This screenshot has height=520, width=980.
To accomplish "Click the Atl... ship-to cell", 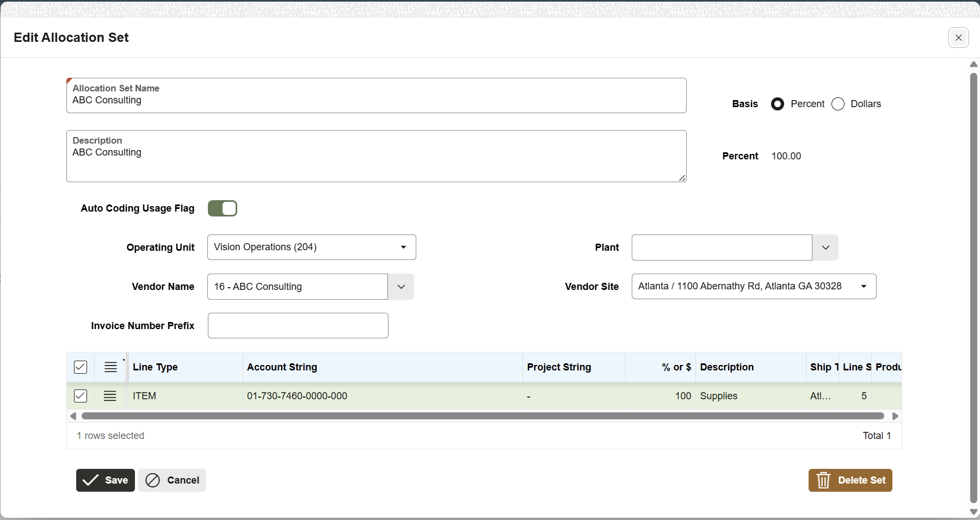I will (822, 396).
